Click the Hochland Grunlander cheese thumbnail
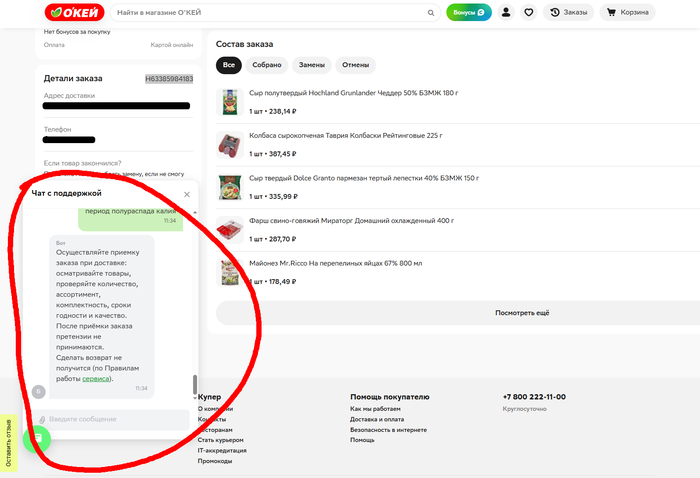The image size is (700, 478). click(x=231, y=102)
